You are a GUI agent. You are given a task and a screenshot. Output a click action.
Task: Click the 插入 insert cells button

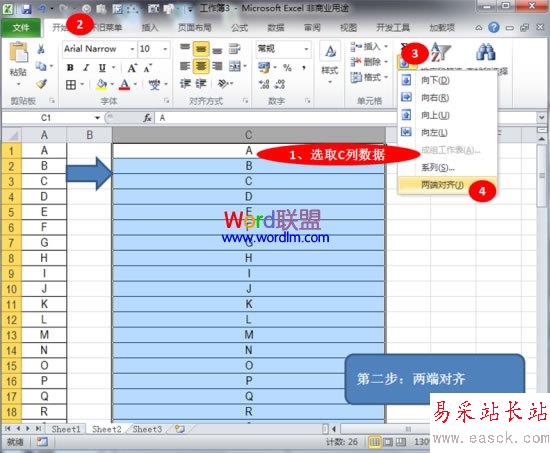[369, 46]
